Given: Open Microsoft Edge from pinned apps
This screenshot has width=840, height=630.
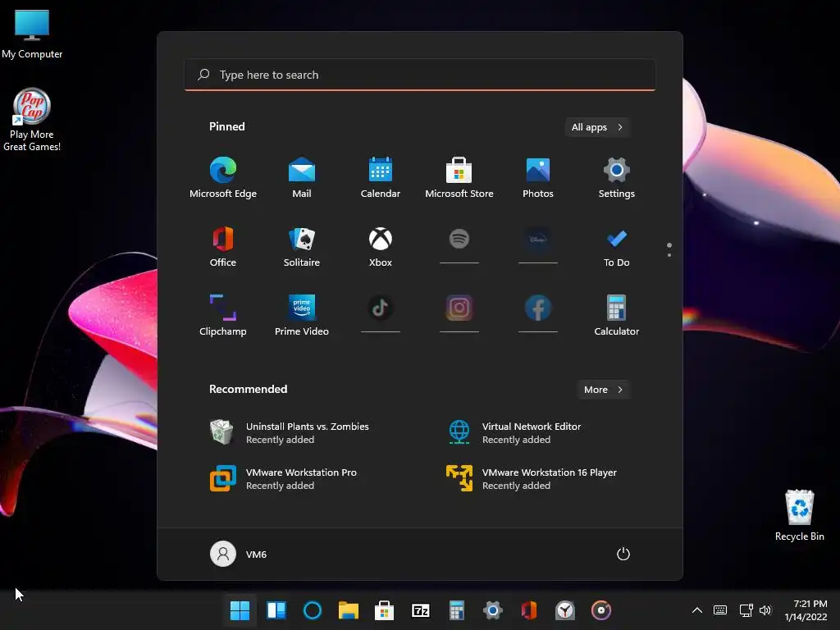Looking at the screenshot, I should click(x=223, y=178).
